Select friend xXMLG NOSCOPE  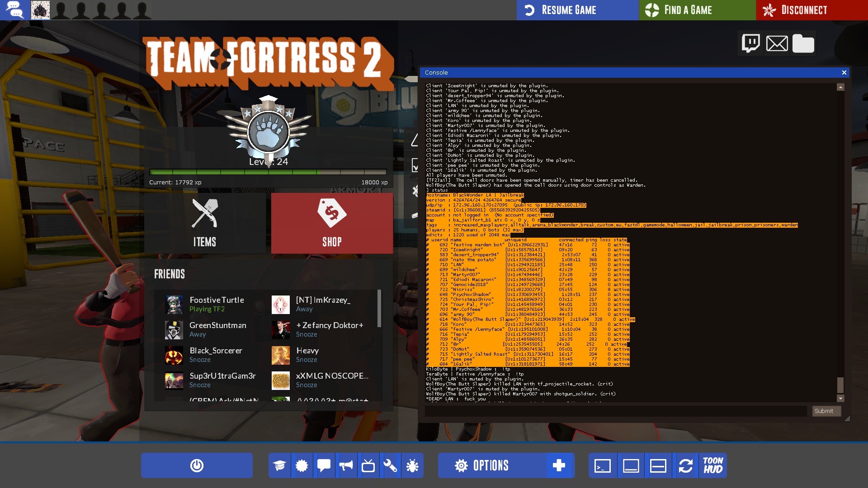pos(322,380)
